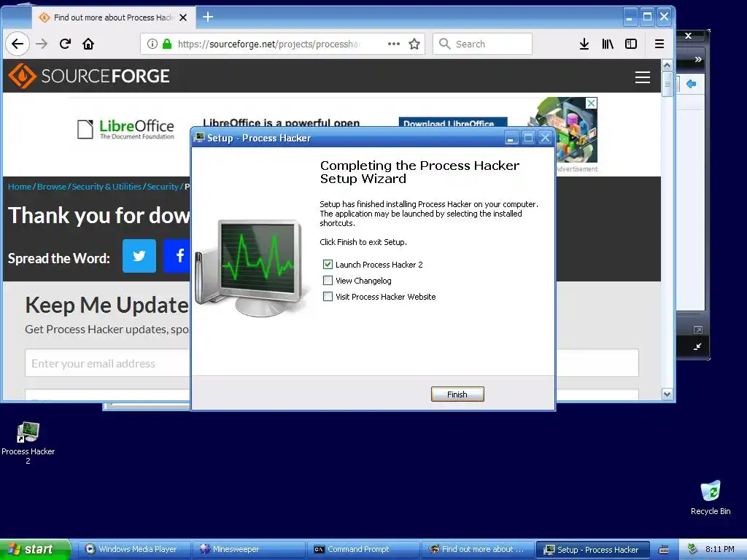Close the LibreOffice advertisement
747x560 pixels.
coord(591,103)
